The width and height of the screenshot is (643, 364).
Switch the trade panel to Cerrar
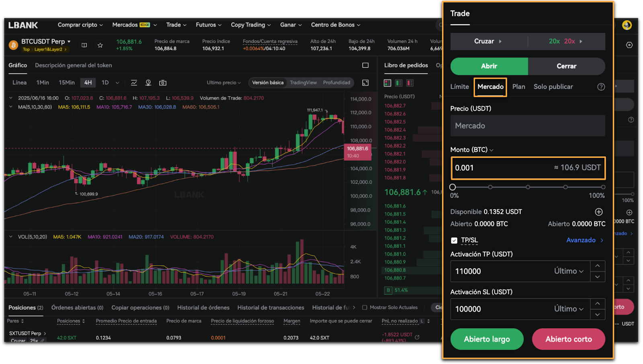point(566,66)
